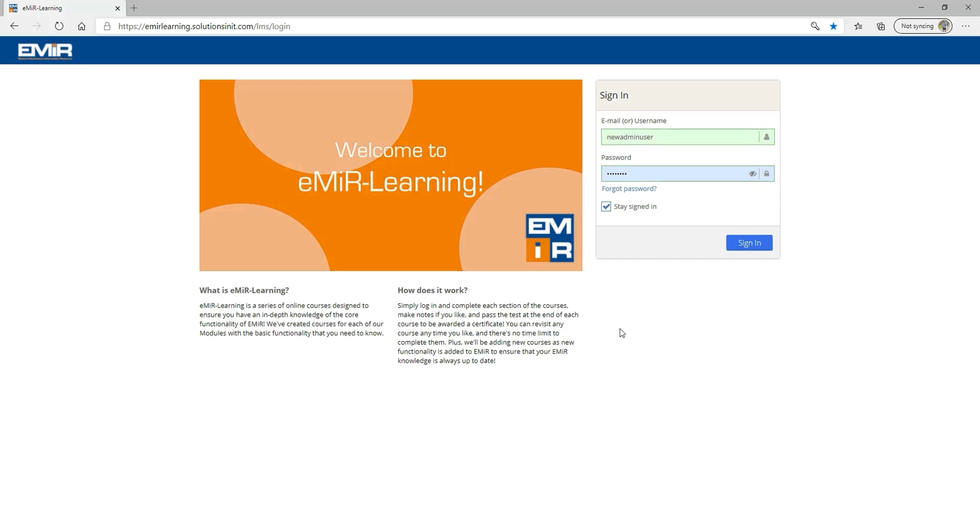Click the 'Password' label above the field
980x531 pixels.
(x=616, y=157)
